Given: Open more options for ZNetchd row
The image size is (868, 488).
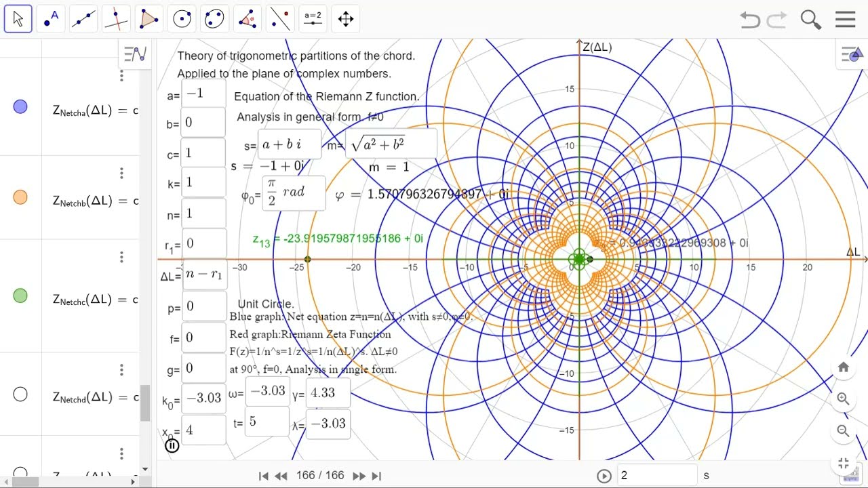Looking at the screenshot, I should (x=121, y=370).
